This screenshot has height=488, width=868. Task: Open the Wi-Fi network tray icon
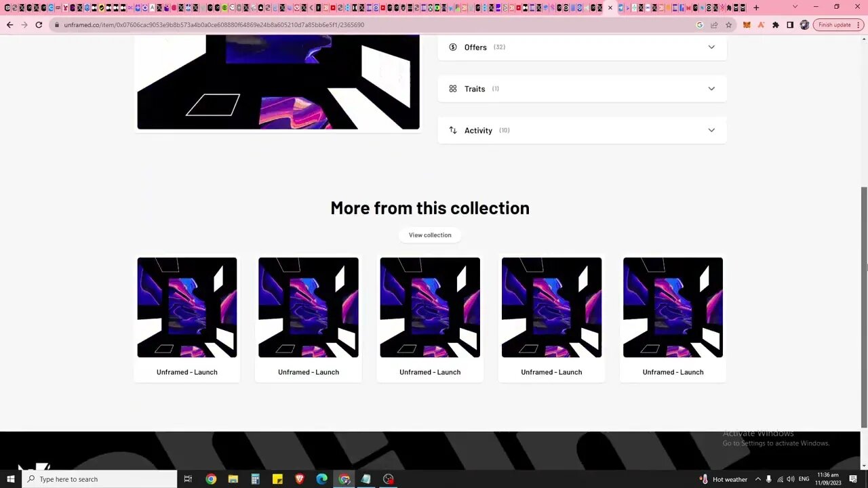(780, 479)
